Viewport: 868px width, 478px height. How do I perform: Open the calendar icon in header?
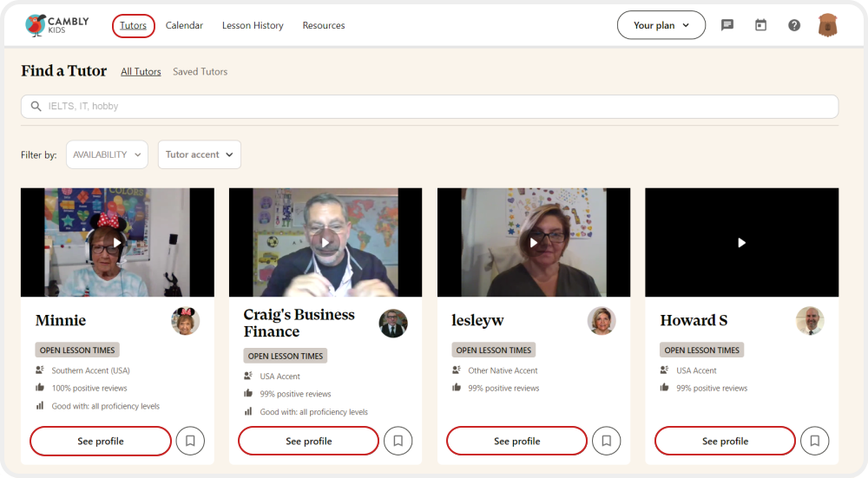[760, 25]
